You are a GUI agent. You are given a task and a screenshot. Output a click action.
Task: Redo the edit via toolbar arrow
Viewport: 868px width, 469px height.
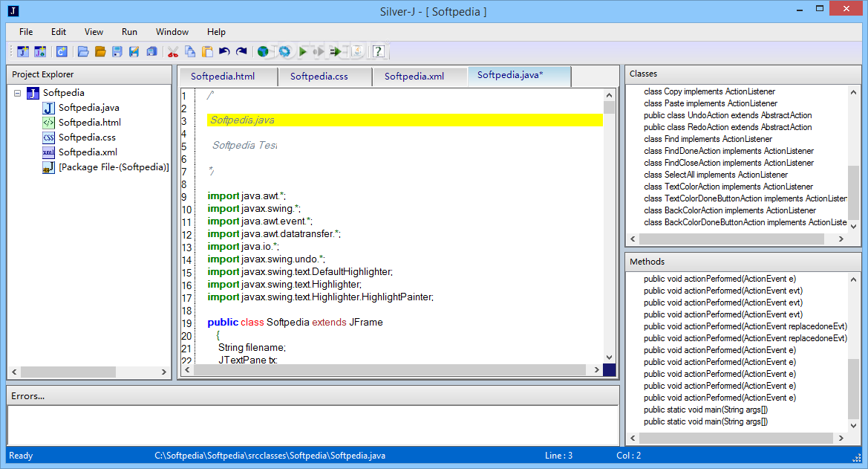coord(241,51)
